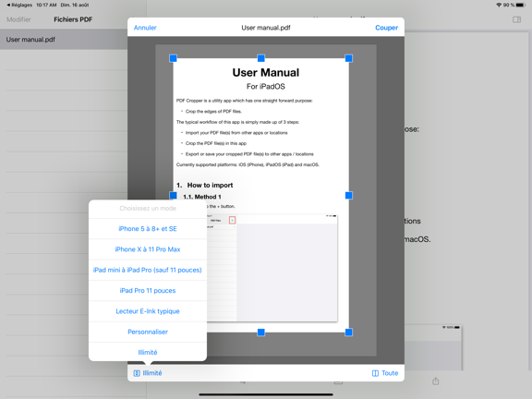Click the battery indicator in status bar

coord(521,6)
